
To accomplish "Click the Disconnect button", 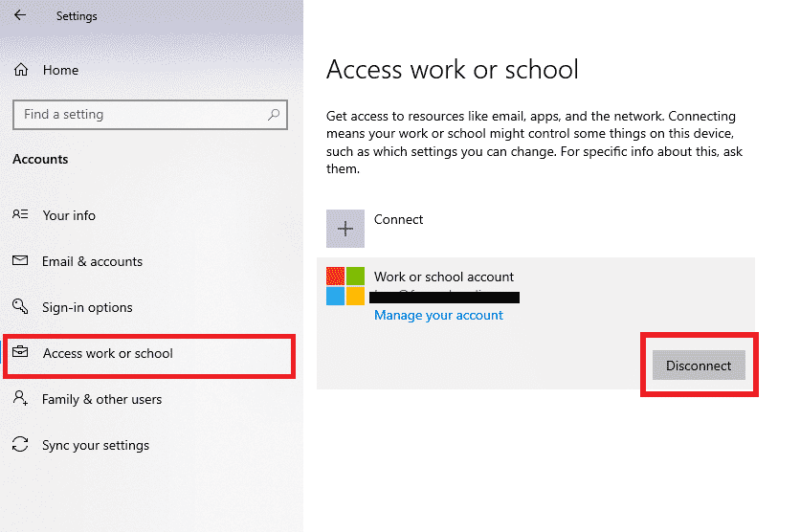I will tap(698, 366).
